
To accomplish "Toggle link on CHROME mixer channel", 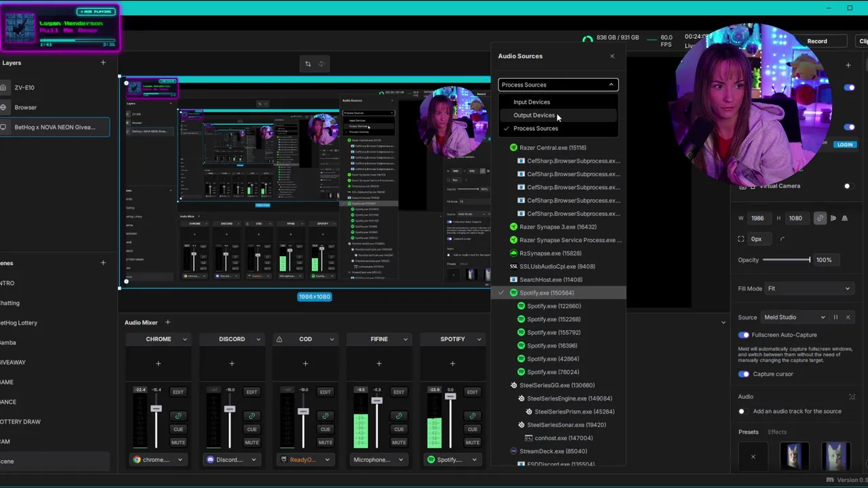I will [x=178, y=416].
